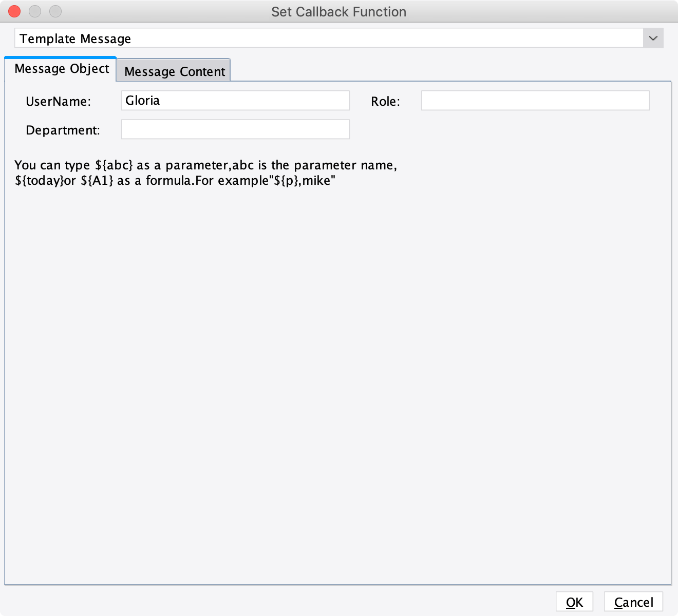
Task: Close the Set Callback Function window
Action: click(14, 11)
